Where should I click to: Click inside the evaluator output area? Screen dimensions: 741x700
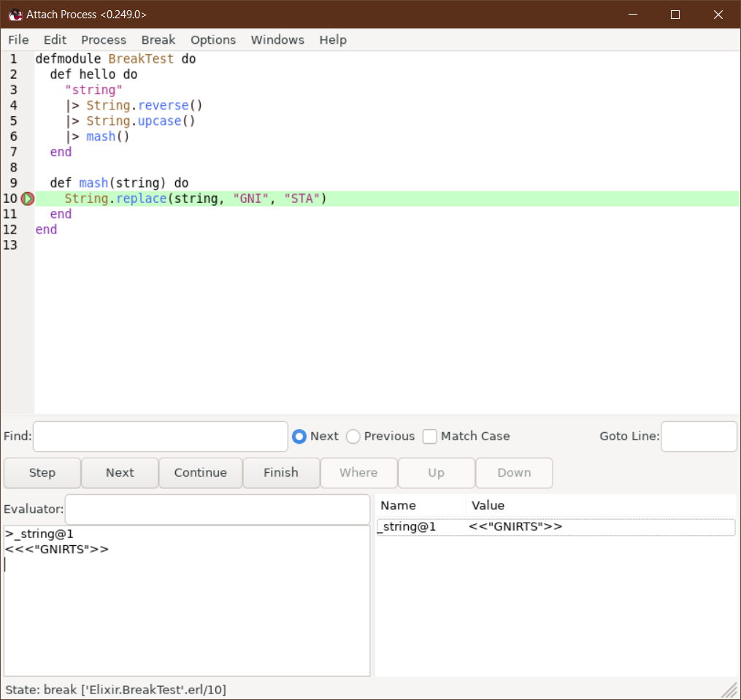pos(187,600)
